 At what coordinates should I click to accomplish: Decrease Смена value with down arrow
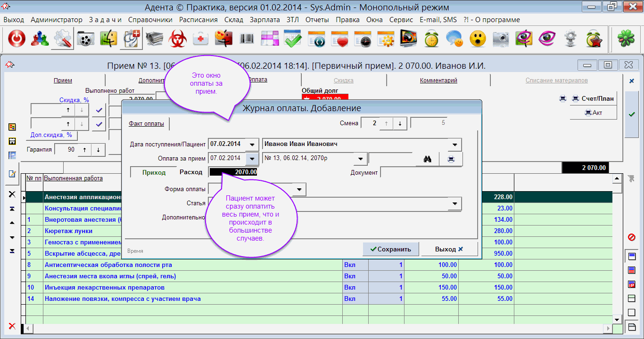(x=400, y=123)
